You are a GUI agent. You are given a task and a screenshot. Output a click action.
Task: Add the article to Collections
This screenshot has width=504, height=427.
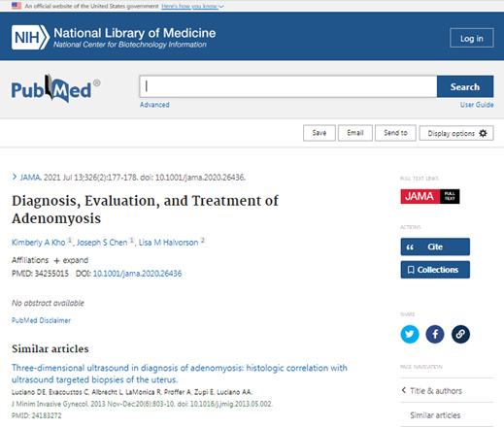click(435, 270)
